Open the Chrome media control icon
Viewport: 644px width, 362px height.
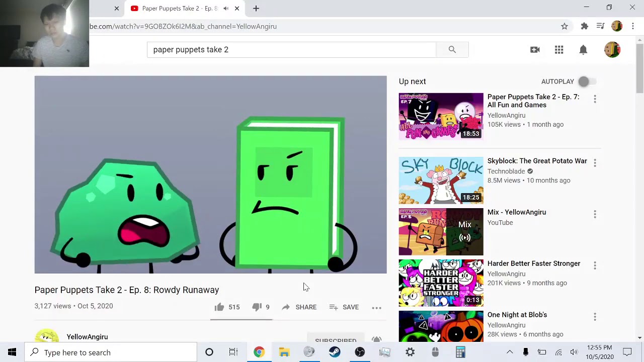pos(600,26)
